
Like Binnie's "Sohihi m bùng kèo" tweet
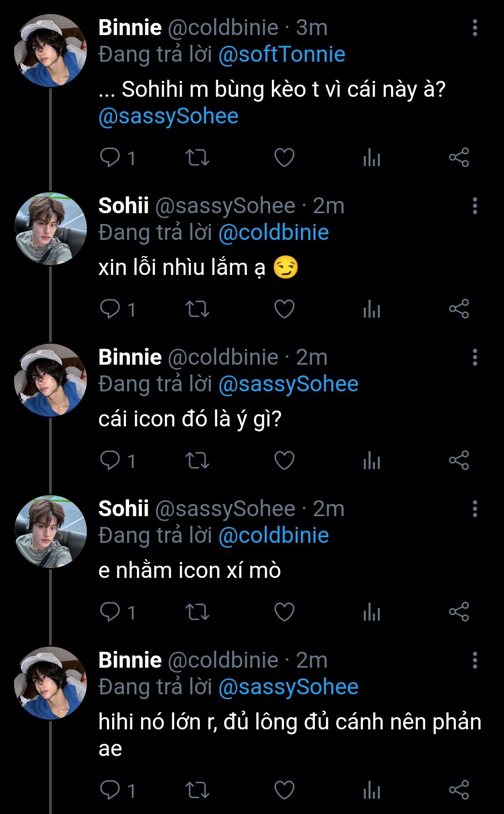[284, 158]
